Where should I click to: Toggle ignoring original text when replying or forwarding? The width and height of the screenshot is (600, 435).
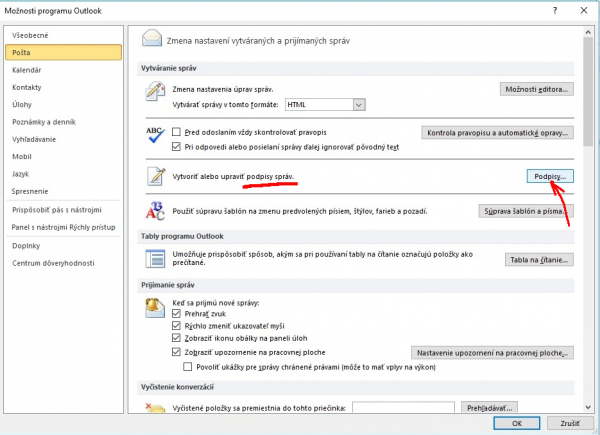tap(176, 147)
